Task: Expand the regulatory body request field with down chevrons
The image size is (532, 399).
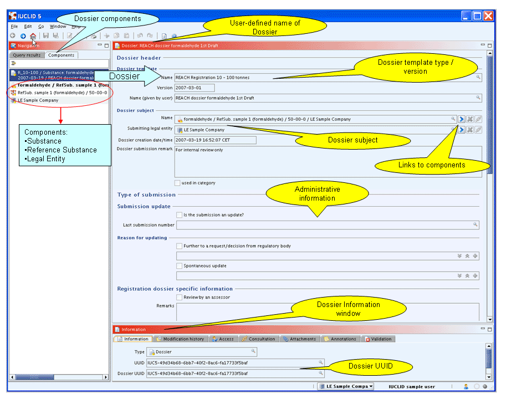Action: 459,256
